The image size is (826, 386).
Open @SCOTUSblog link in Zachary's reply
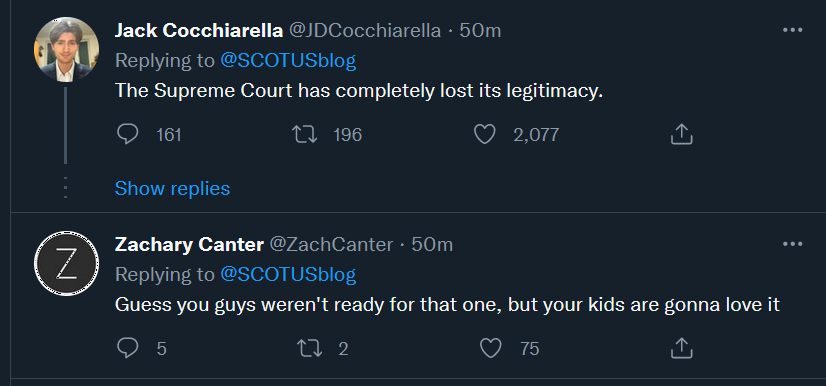(x=288, y=274)
